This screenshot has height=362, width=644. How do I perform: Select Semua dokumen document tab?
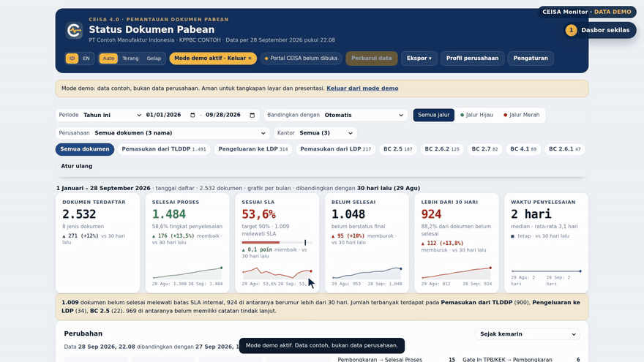tap(85, 149)
